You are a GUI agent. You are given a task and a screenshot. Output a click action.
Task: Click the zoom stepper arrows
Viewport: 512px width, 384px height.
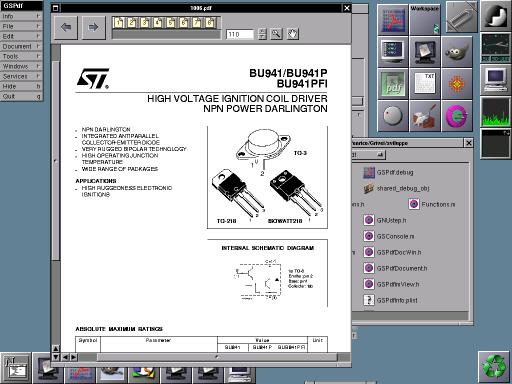pyautogui.click(x=262, y=34)
